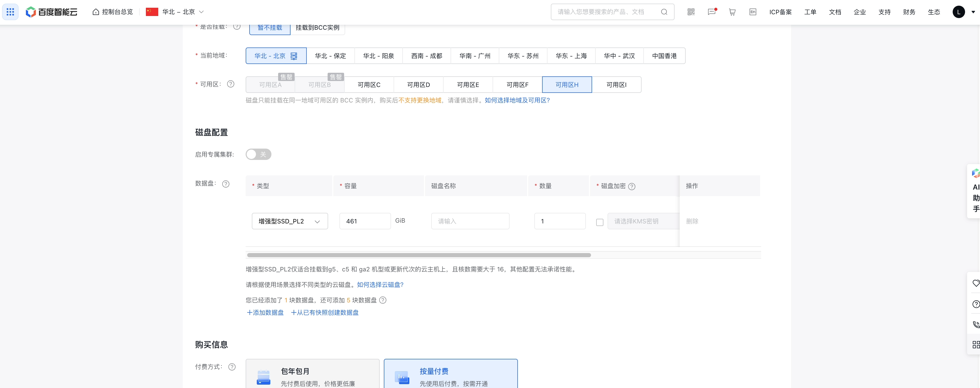Click help icon next to 可用区
This screenshot has height=388, width=980.
(230, 84)
